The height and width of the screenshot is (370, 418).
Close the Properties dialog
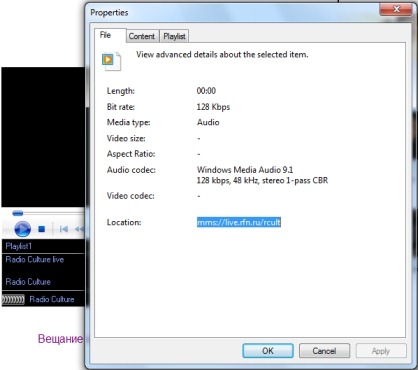pos(396,9)
